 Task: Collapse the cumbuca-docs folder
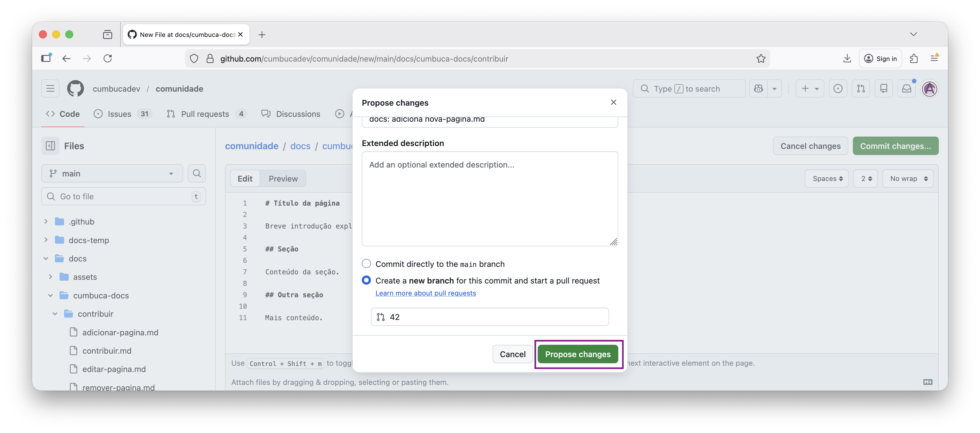(x=50, y=295)
